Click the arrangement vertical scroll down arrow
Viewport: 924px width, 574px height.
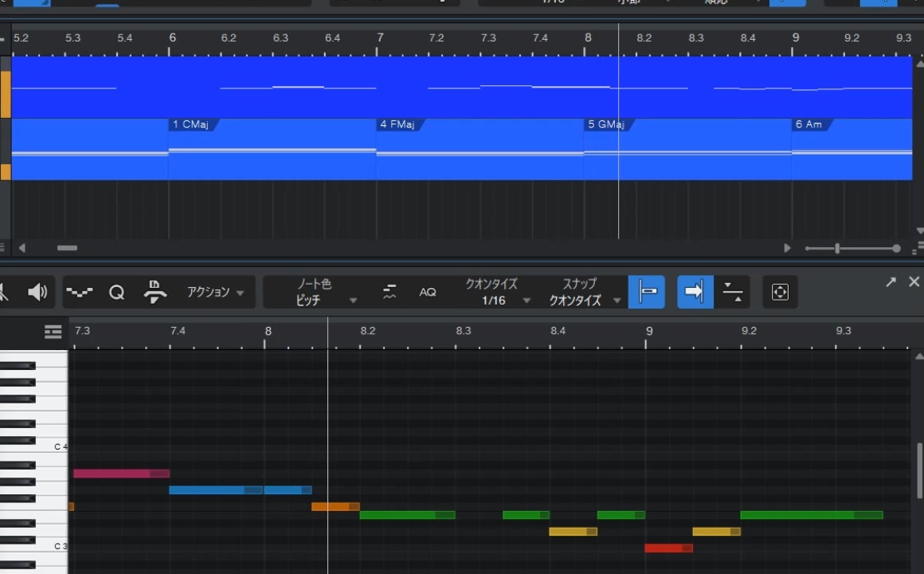919,230
